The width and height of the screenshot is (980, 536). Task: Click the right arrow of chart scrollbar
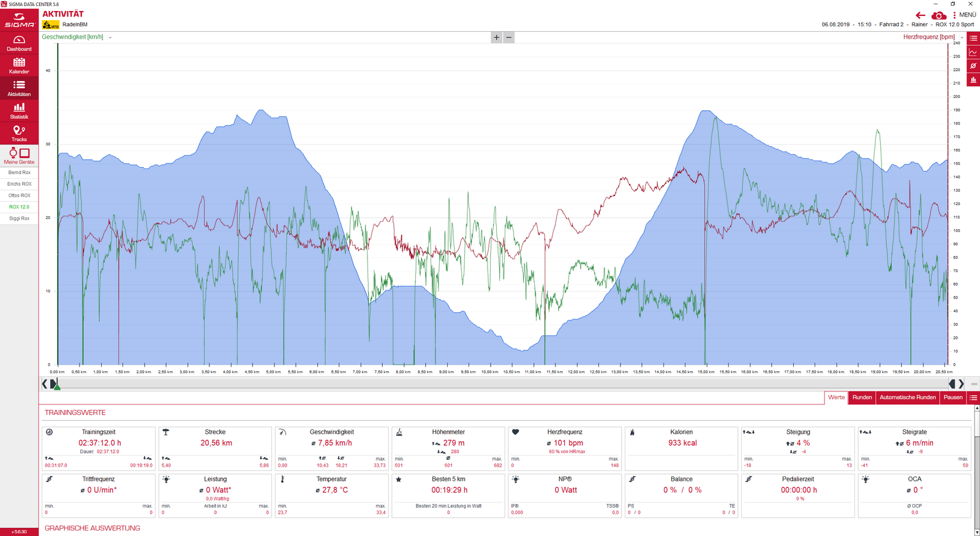click(x=961, y=384)
